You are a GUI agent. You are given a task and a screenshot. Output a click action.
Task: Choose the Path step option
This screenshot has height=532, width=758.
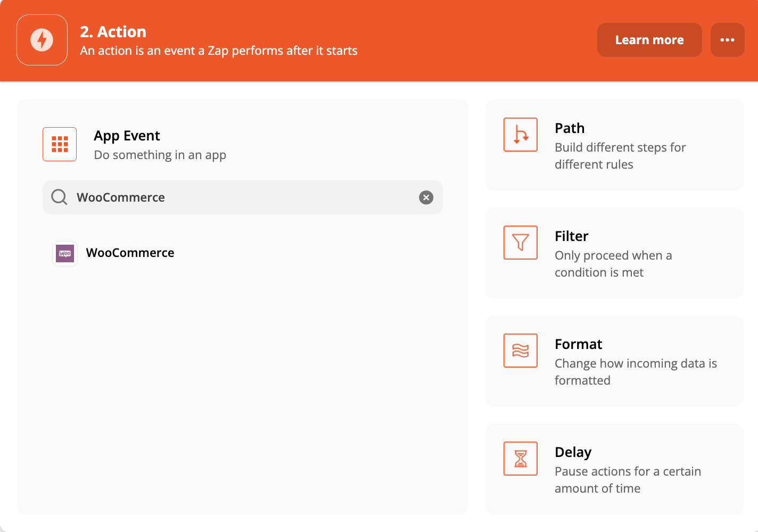coord(614,145)
